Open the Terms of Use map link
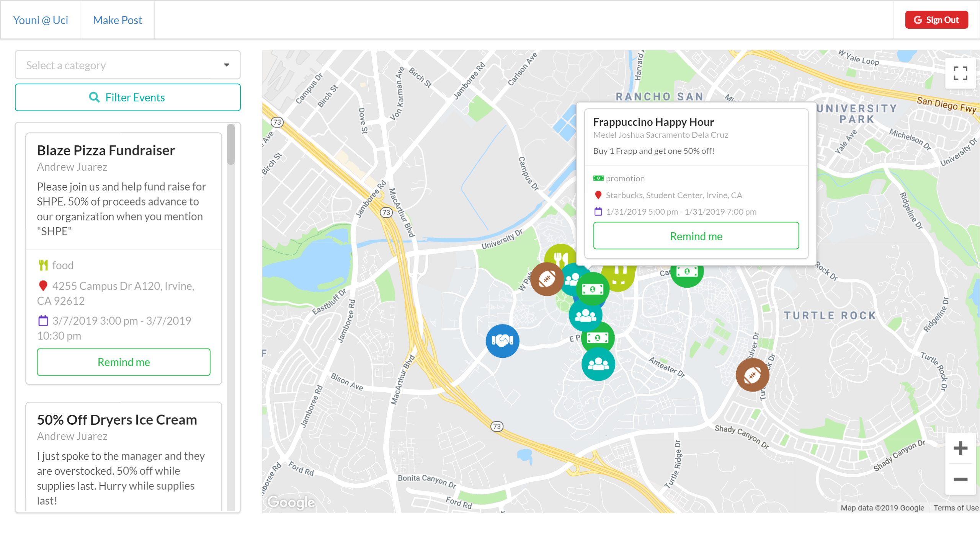Image resolution: width=980 pixels, height=551 pixels. coord(955,508)
